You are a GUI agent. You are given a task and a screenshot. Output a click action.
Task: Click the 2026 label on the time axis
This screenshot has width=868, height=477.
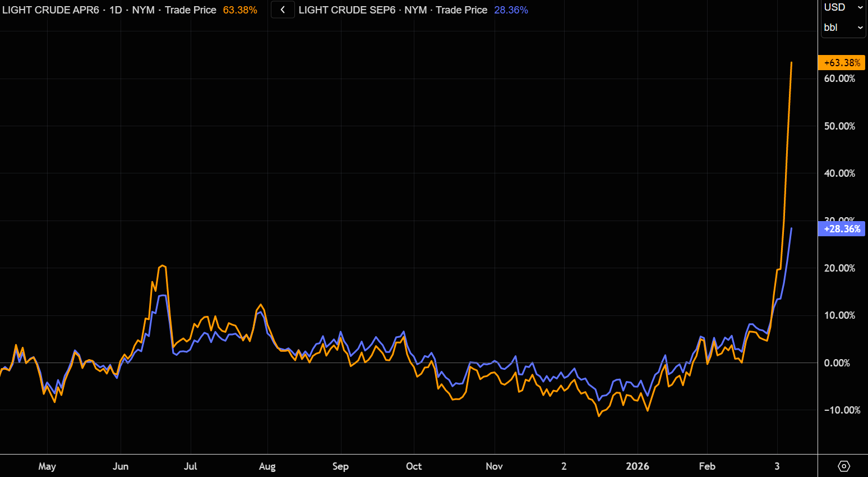(638, 466)
